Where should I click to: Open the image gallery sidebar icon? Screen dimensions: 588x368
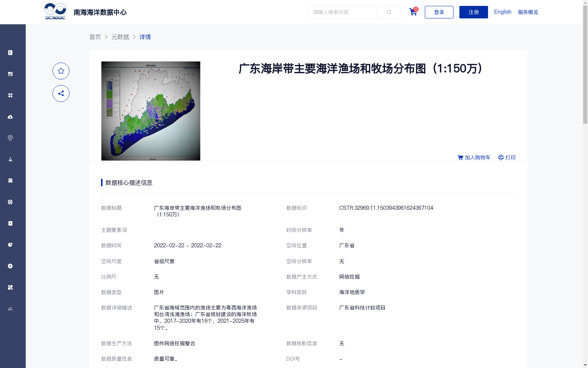tap(10, 74)
